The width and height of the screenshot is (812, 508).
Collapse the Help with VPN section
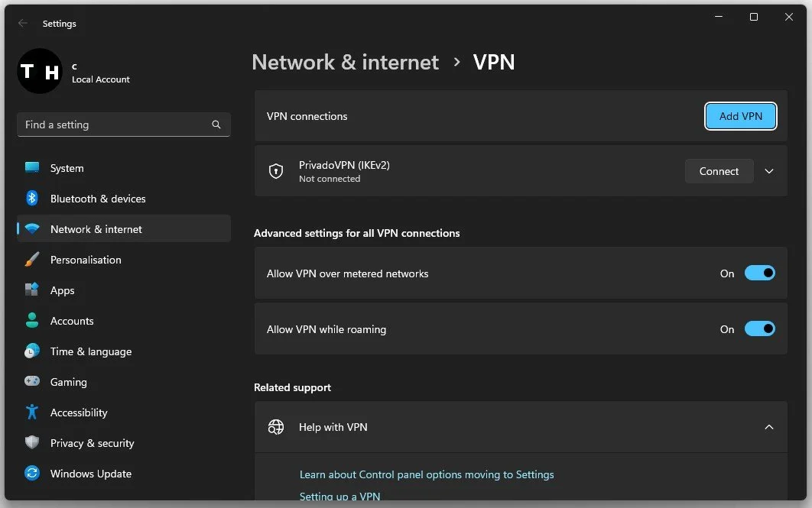[x=769, y=427]
